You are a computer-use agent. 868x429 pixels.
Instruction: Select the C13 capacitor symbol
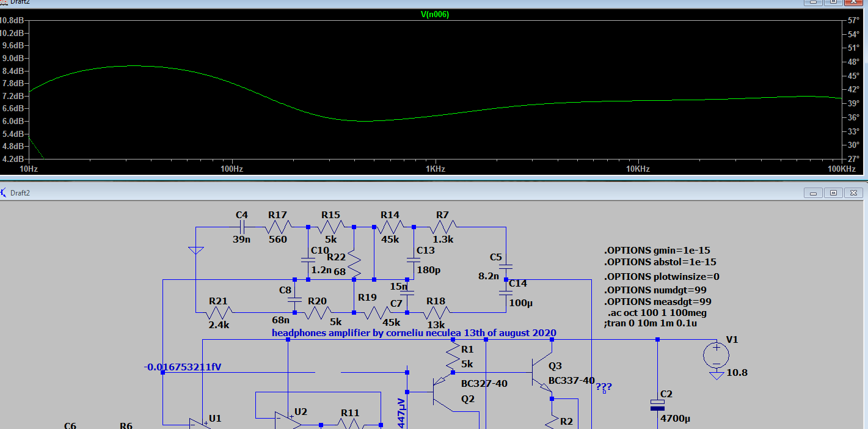click(414, 260)
